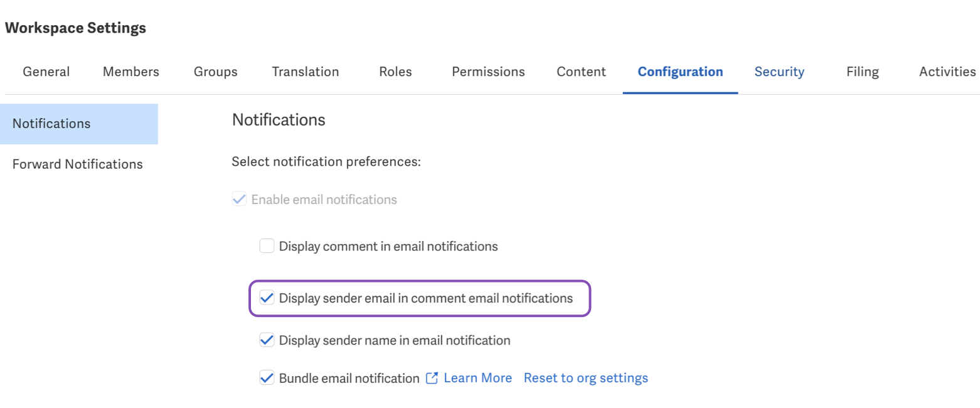The height and width of the screenshot is (408, 980).
Task: Open the Groups tab
Action: [x=215, y=72]
